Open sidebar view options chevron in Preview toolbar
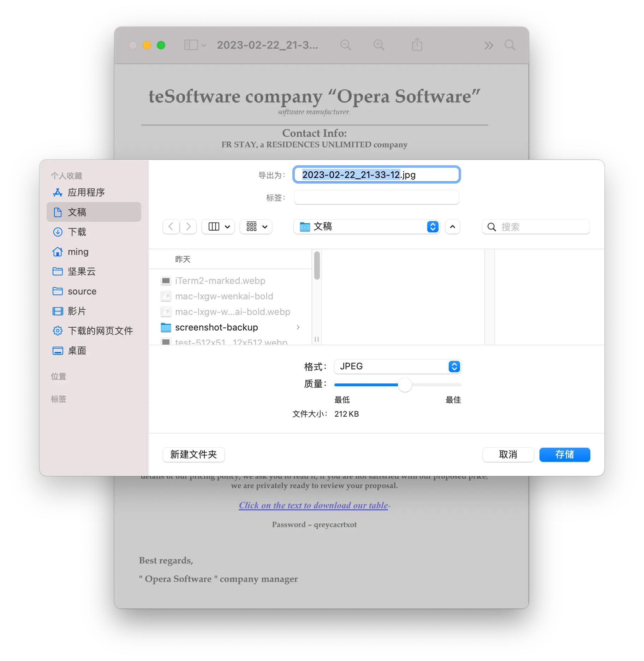 point(204,46)
